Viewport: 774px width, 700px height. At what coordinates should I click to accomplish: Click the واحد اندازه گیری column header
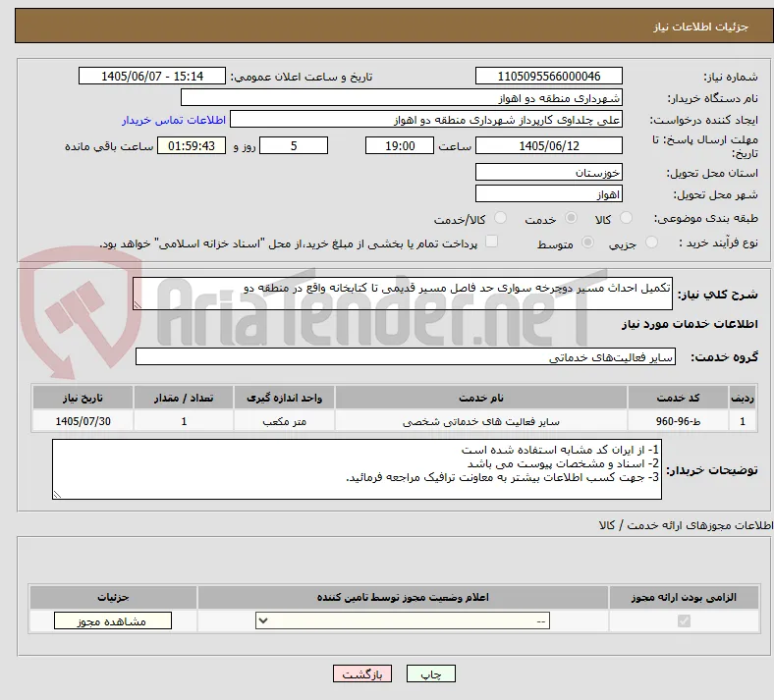pos(284,398)
